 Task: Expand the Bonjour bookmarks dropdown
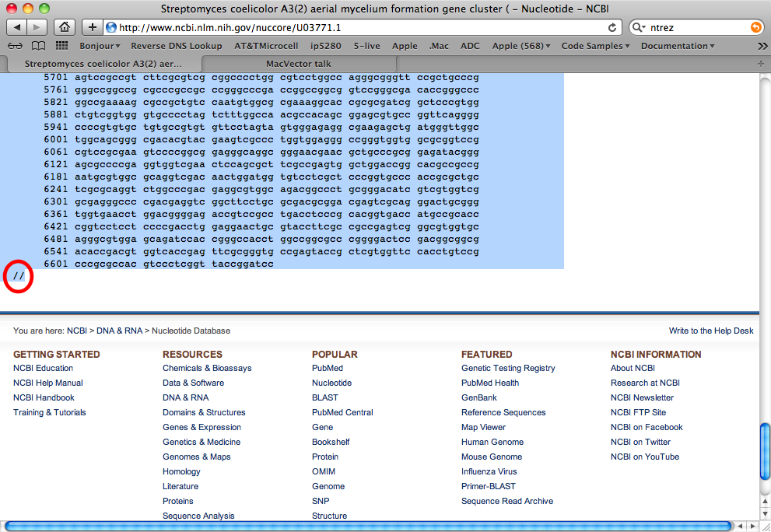click(100, 46)
